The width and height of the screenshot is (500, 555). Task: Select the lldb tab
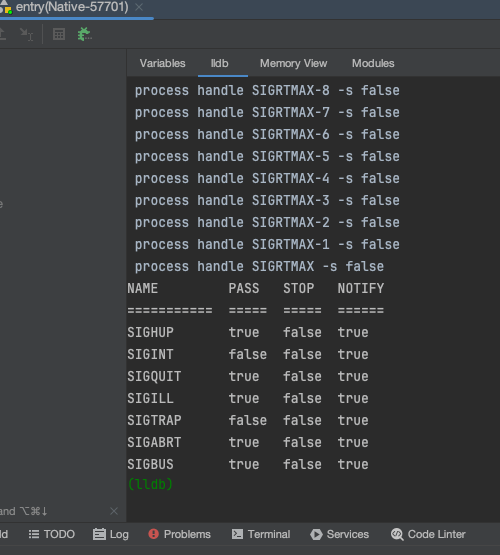pos(219,63)
